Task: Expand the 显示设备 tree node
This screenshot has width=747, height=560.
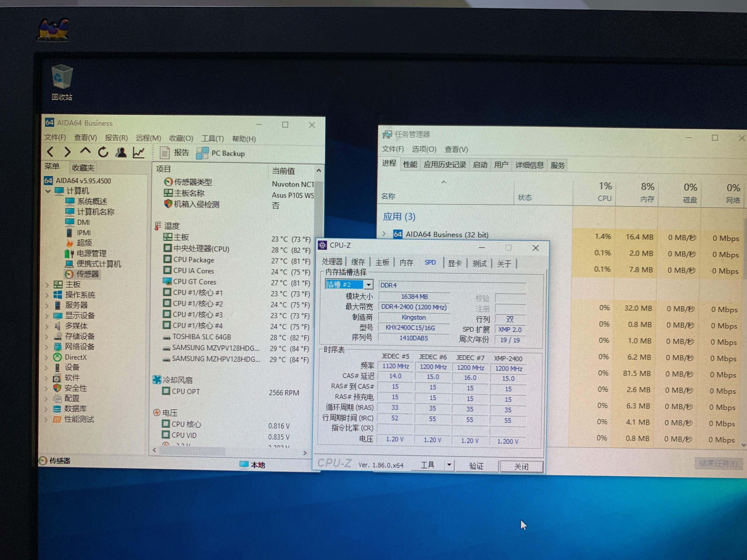Action: [x=47, y=316]
